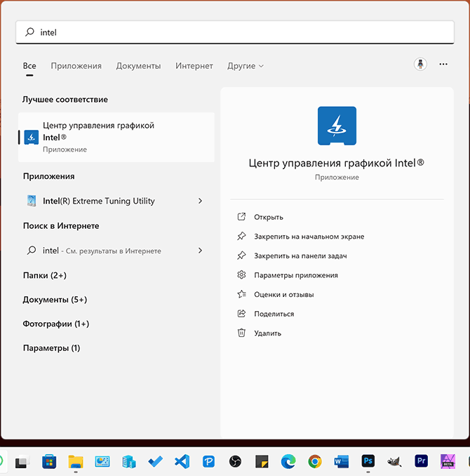Open File Explorer from the taskbar
The width and height of the screenshot is (470, 476).
tap(76, 462)
